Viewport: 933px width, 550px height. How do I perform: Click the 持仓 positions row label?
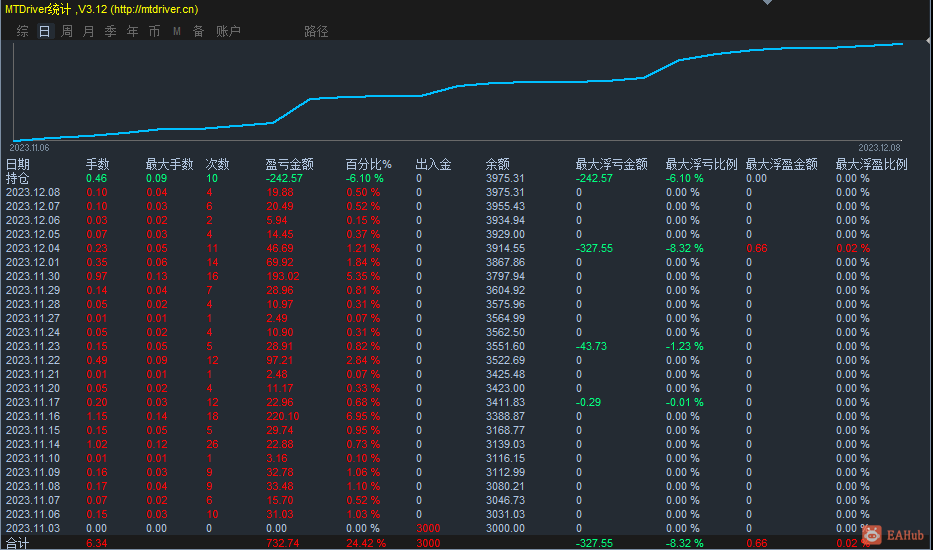[18, 178]
